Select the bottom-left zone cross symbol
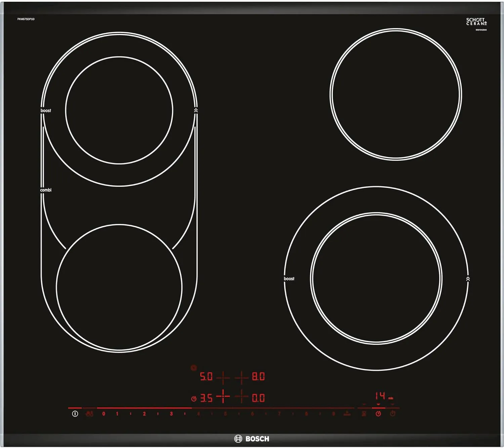The image size is (504, 448). coord(223,397)
